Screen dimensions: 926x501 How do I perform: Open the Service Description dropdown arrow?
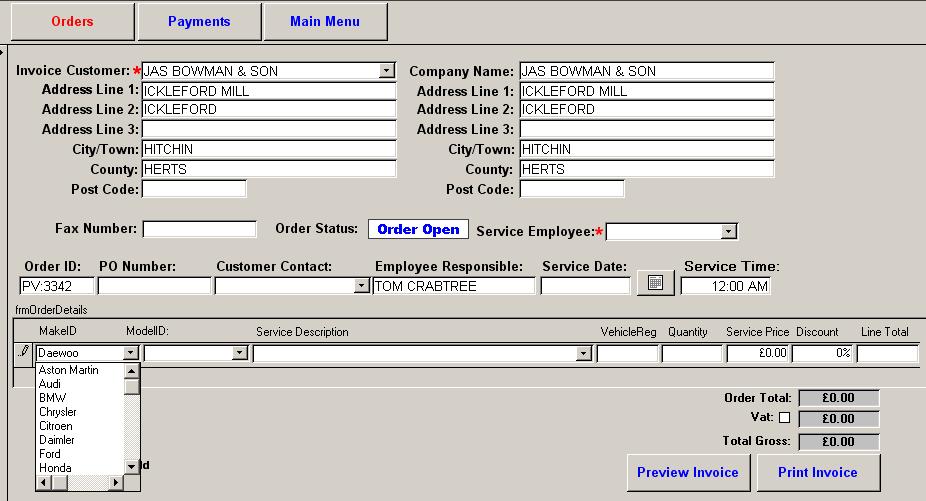[x=583, y=353]
